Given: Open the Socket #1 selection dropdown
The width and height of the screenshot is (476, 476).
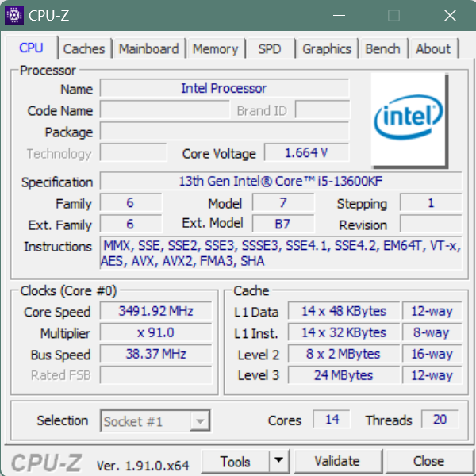Looking at the screenshot, I should point(155,420).
